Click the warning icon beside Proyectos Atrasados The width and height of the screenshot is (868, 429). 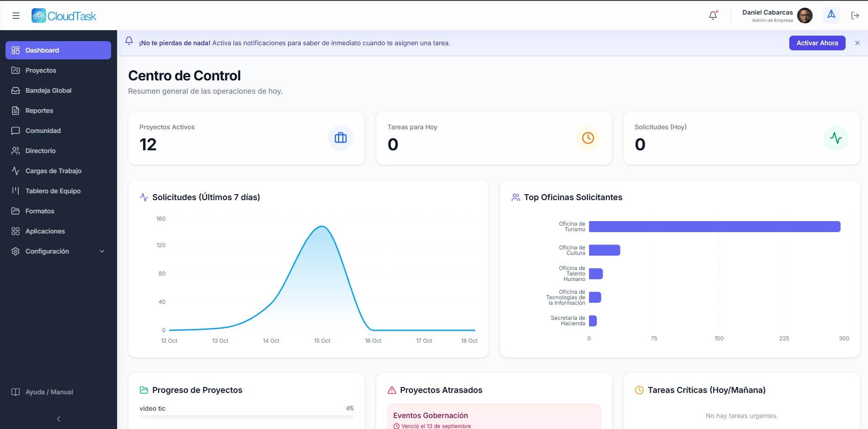pos(392,390)
